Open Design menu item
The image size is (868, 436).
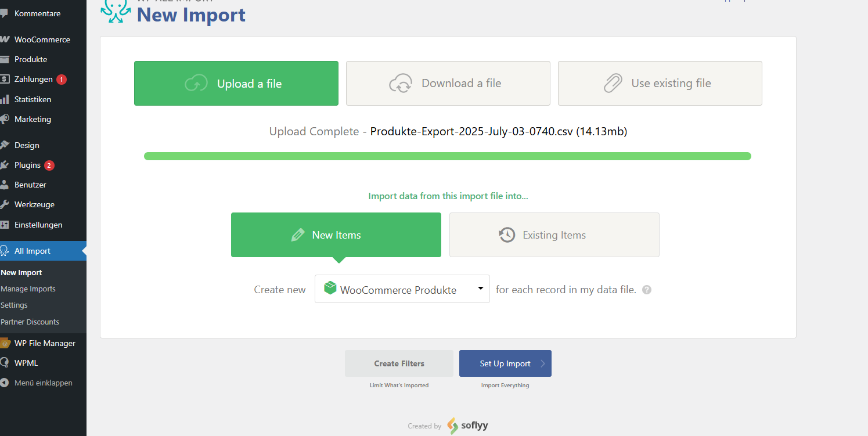pyautogui.click(x=43, y=145)
